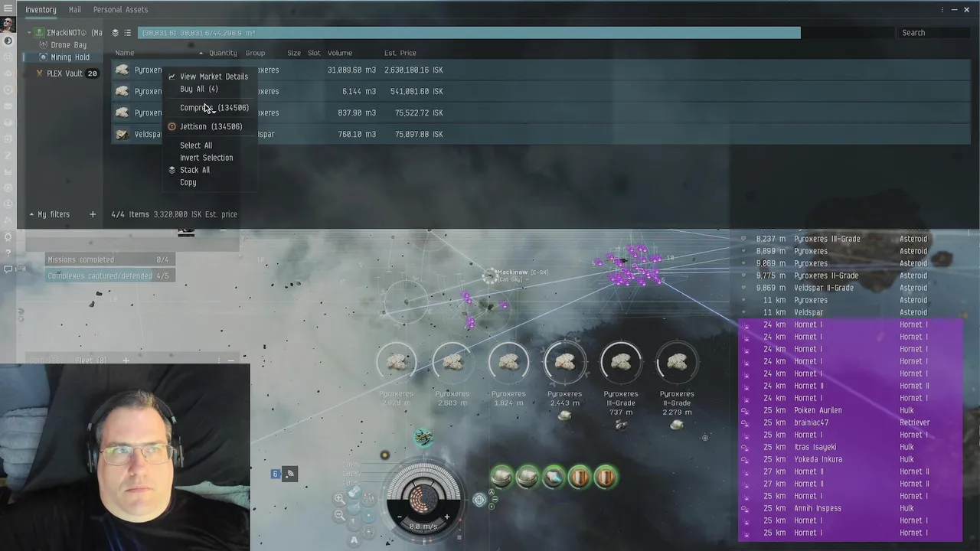Screen dimensions: 980x551
Task: Click Missions completed 0/4 progress bar
Action: (109, 259)
